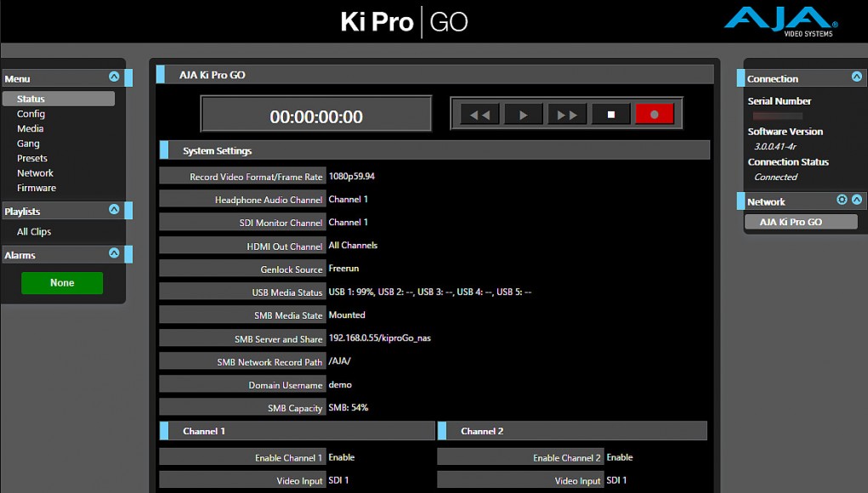868x493 pixels.
Task: Click the SMB: 54% capacity value
Action: coord(349,407)
